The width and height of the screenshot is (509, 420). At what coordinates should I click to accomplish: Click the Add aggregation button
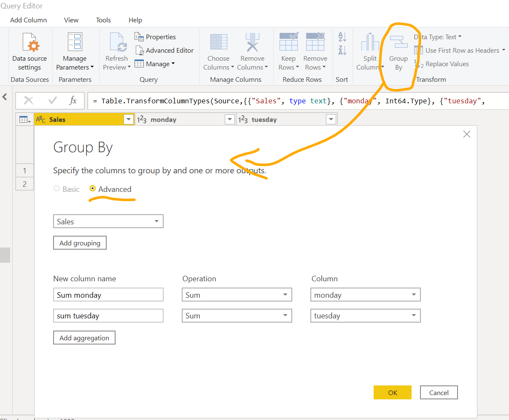tap(84, 338)
